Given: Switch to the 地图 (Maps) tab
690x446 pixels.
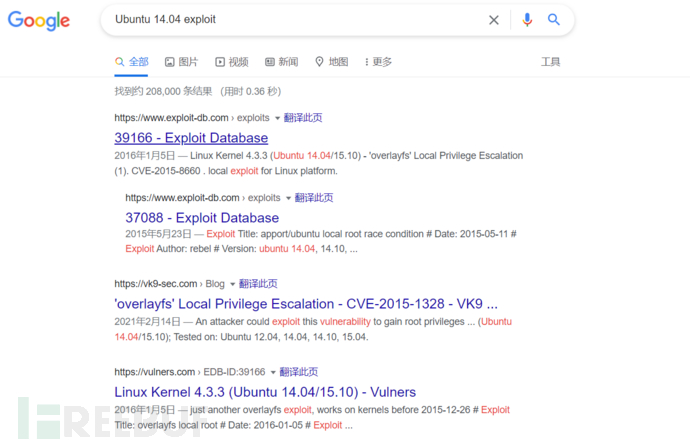Looking at the screenshot, I should pyautogui.click(x=332, y=62).
